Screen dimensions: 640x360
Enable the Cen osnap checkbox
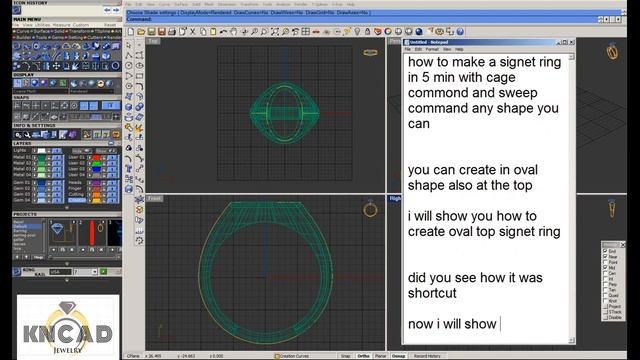[605, 273]
